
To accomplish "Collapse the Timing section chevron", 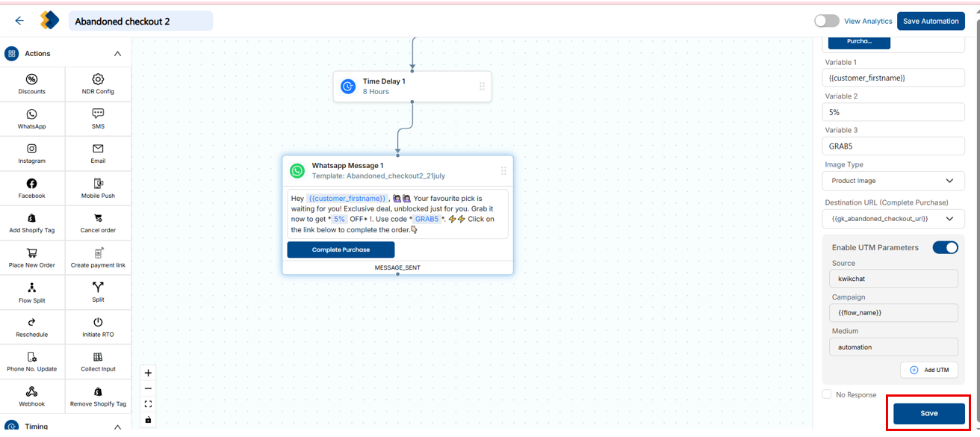I will 117,427.
